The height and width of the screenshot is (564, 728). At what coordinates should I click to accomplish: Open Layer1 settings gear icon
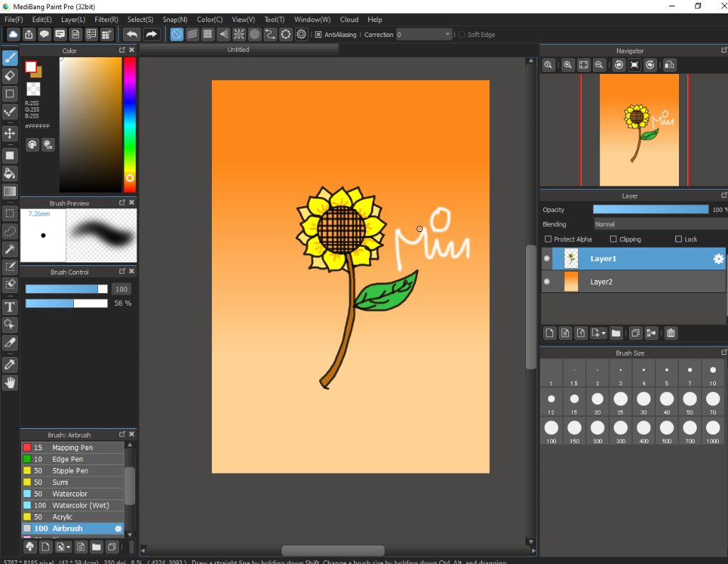click(x=718, y=259)
